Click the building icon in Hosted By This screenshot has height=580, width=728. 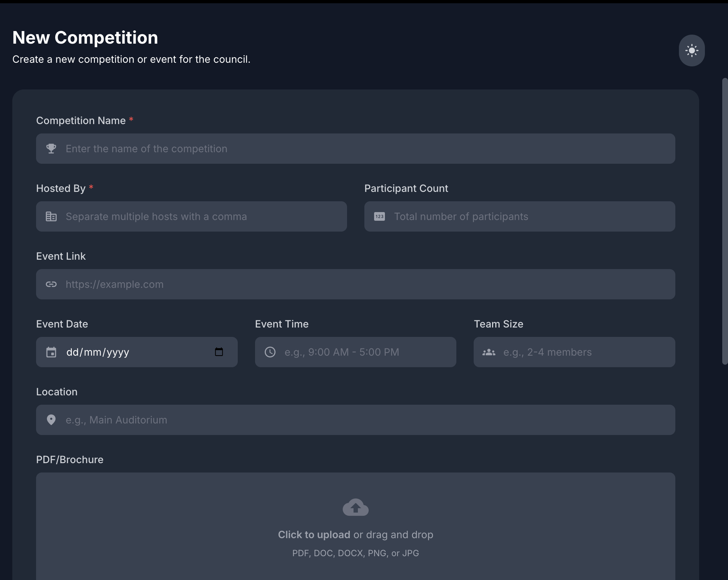click(x=51, y=216)
